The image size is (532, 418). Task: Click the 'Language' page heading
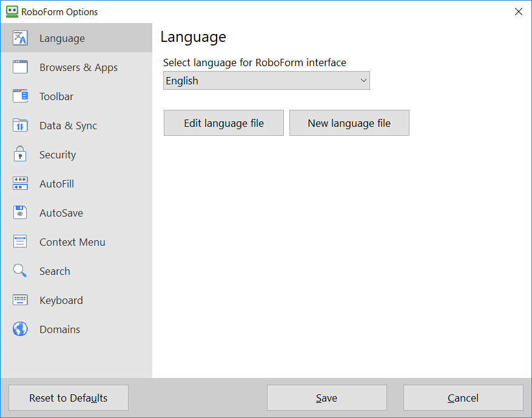tap(193, 38)
